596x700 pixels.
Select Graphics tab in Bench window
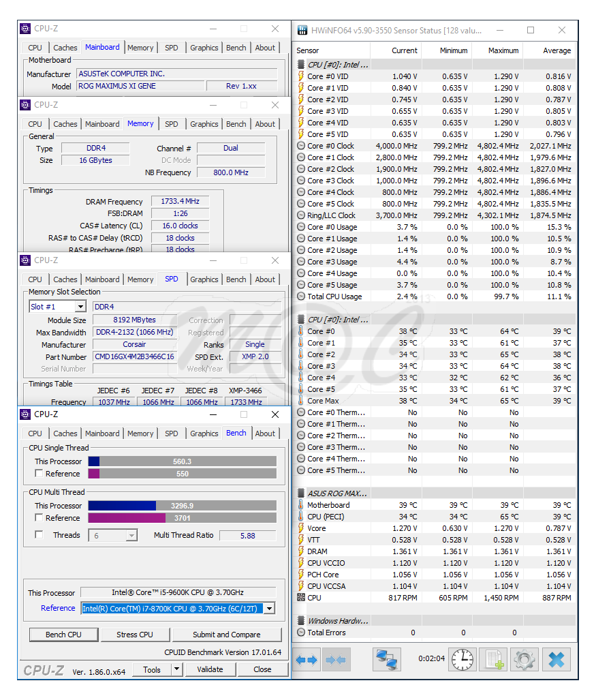tap(204, 433)
